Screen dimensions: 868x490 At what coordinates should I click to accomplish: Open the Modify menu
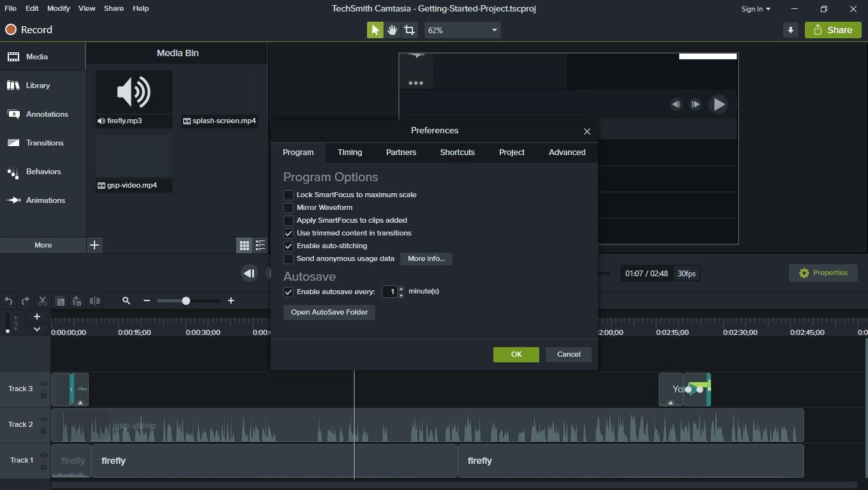point(59,8)
